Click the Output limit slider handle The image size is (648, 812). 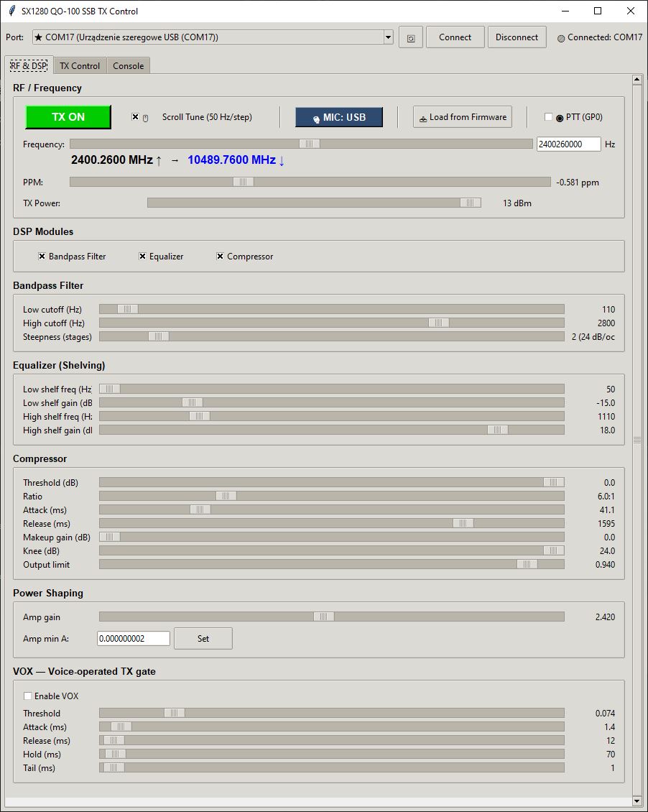(527, 565)
